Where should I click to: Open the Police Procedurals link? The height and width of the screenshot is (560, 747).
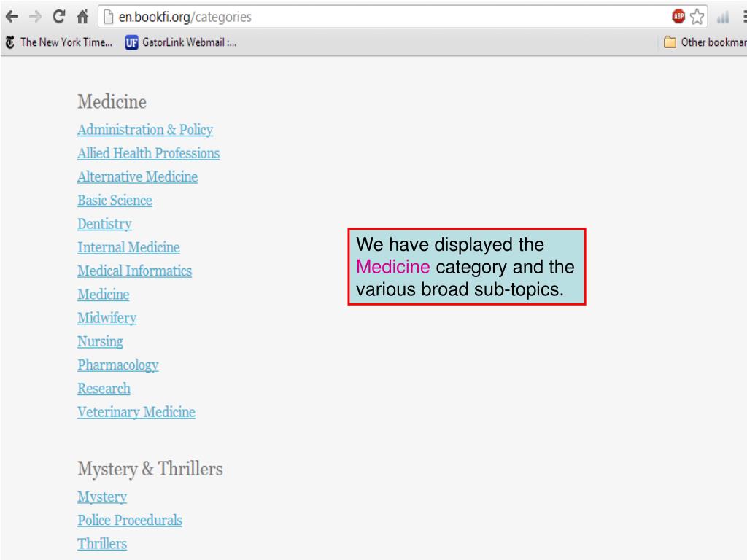tap(130, 521)
